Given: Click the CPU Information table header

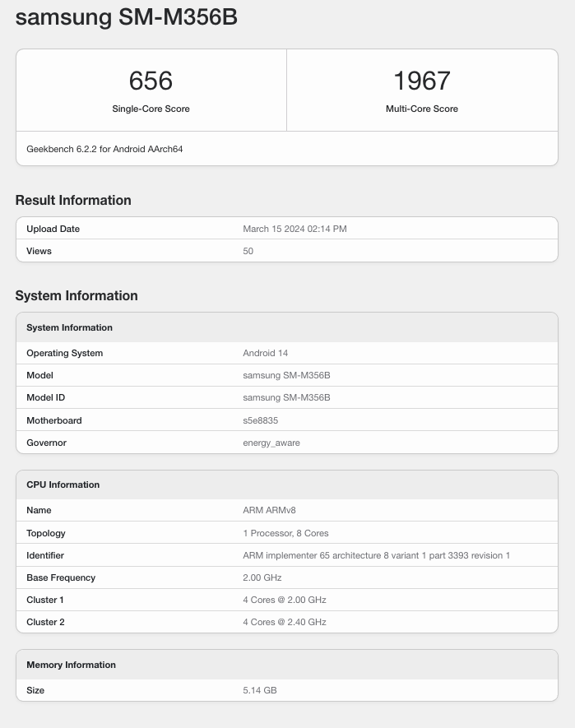Looking at the screenshot, I should 63,485.
